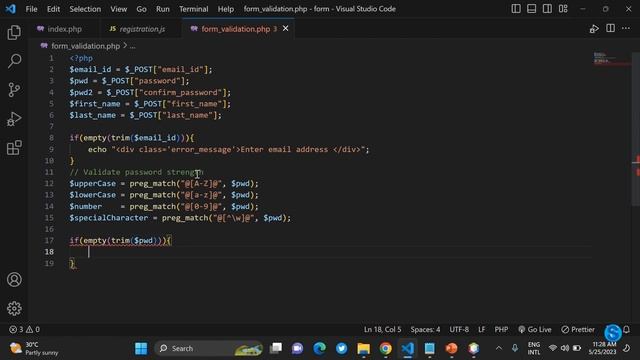Open the File menu
Screen dimensions: 640x360
(31, 9)
